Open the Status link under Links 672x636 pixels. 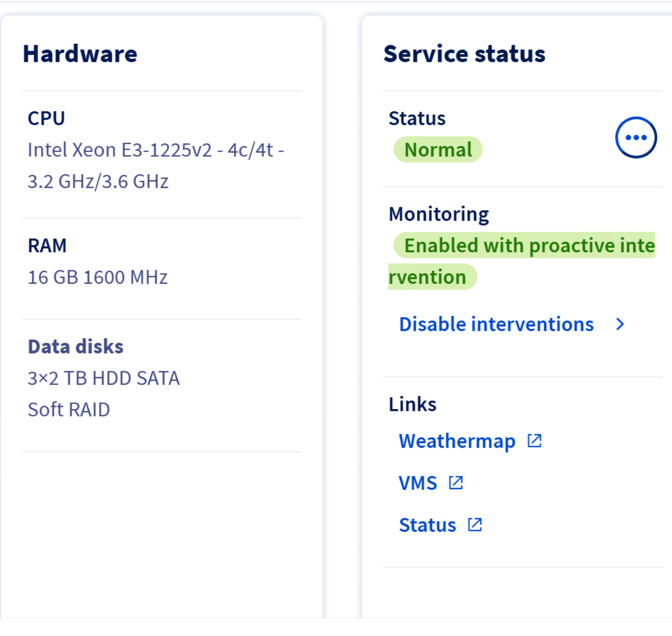[x=427, y=525]
